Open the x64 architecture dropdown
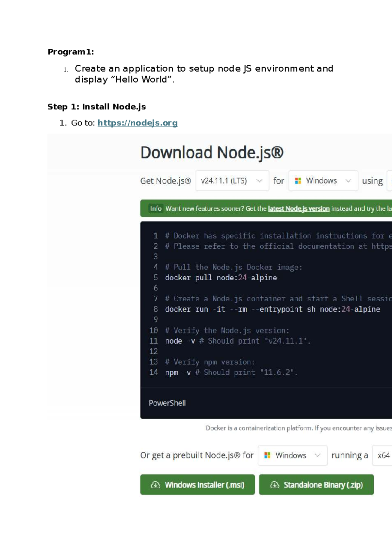The height and width of the screenshot is (554, 392). click(382, 455)
